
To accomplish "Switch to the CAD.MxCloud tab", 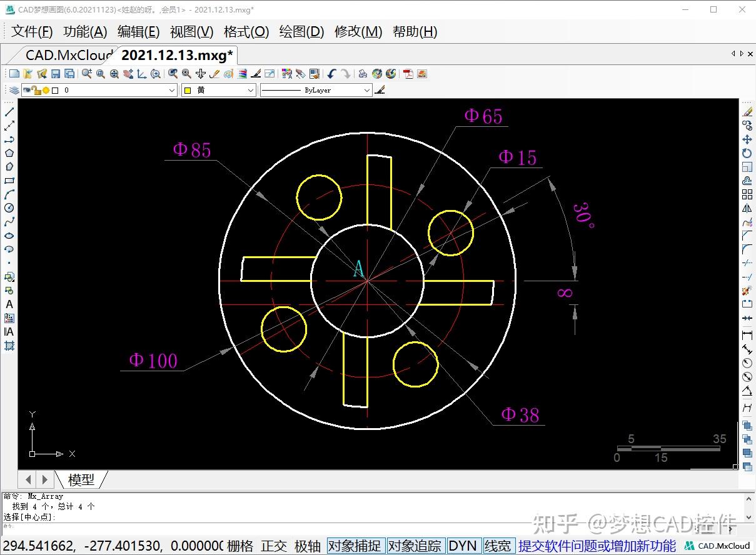I will tap(69, 55).
